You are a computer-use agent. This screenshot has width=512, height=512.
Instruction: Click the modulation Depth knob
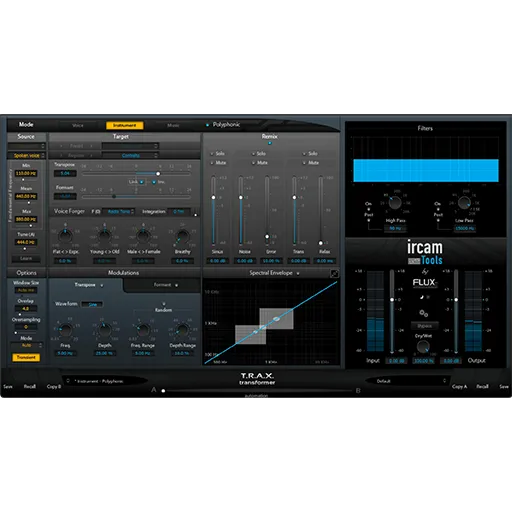tap(105, 330)
